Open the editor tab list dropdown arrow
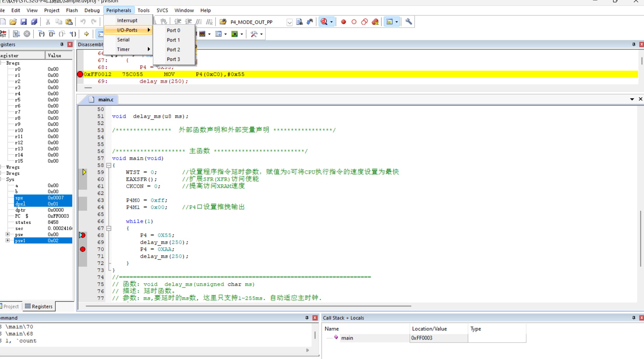The image size is (644, 359). (x=632, y=99)
